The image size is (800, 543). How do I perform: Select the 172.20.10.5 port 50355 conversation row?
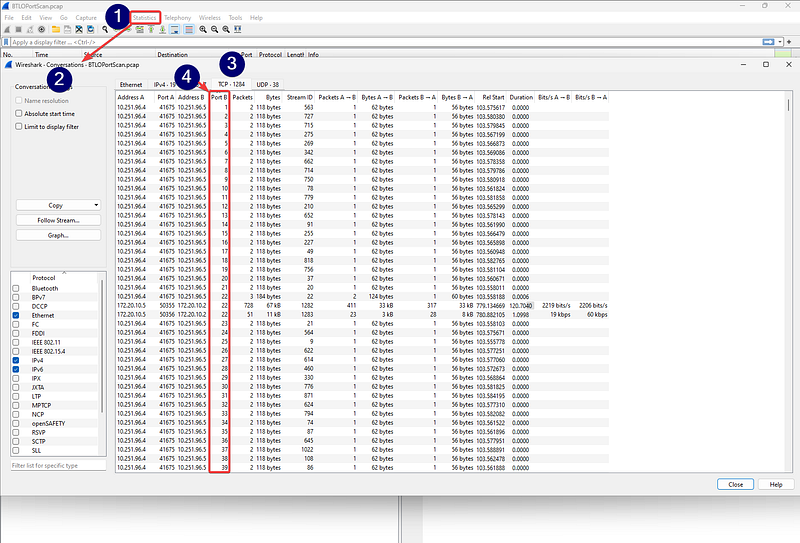362,306
